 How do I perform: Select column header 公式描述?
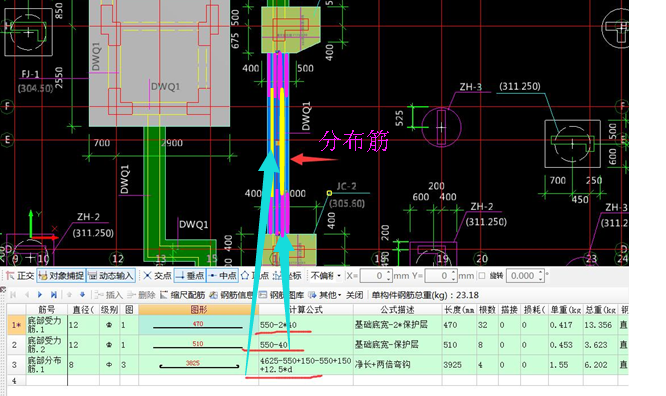coord(397,309)
